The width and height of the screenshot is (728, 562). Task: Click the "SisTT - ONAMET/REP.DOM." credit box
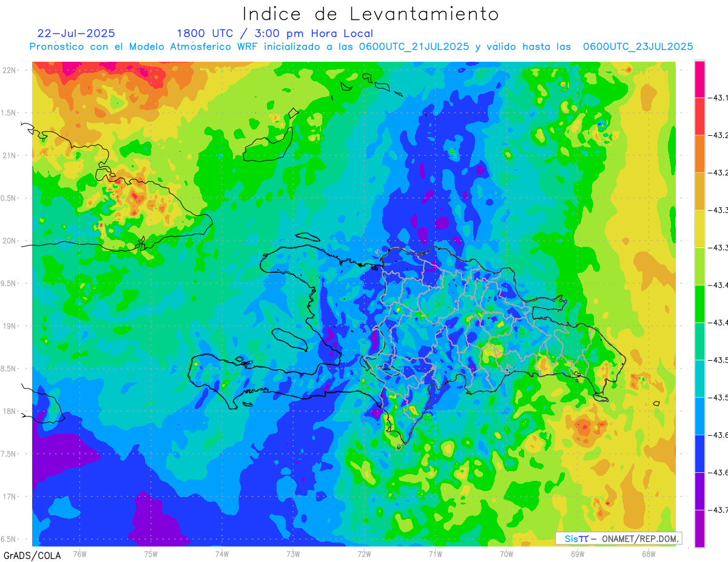pos(618,538)
